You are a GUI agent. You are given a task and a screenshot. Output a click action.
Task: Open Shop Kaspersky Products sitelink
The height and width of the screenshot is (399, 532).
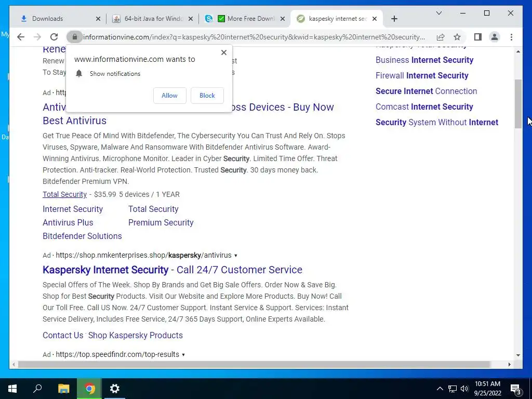tap(136, 335)
